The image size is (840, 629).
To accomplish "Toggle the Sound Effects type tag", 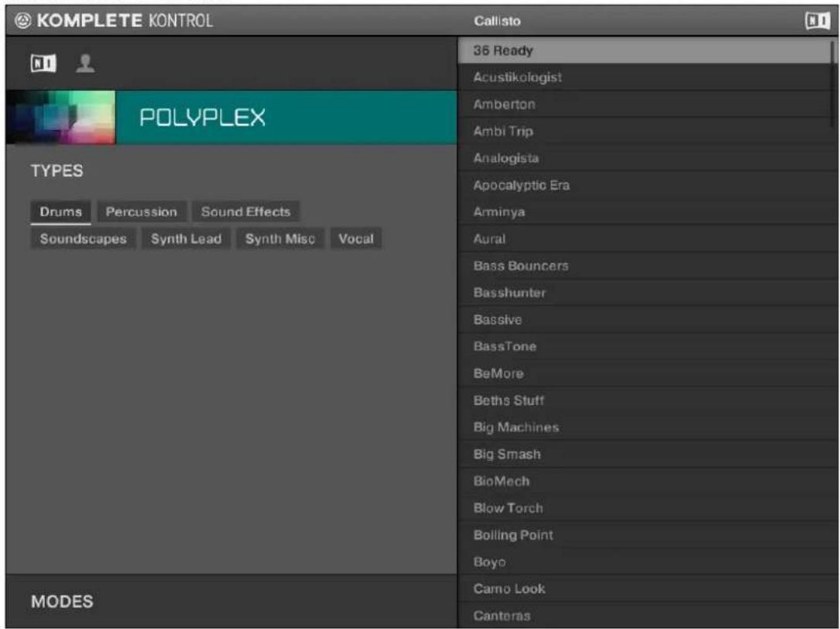I will point(246,211).
